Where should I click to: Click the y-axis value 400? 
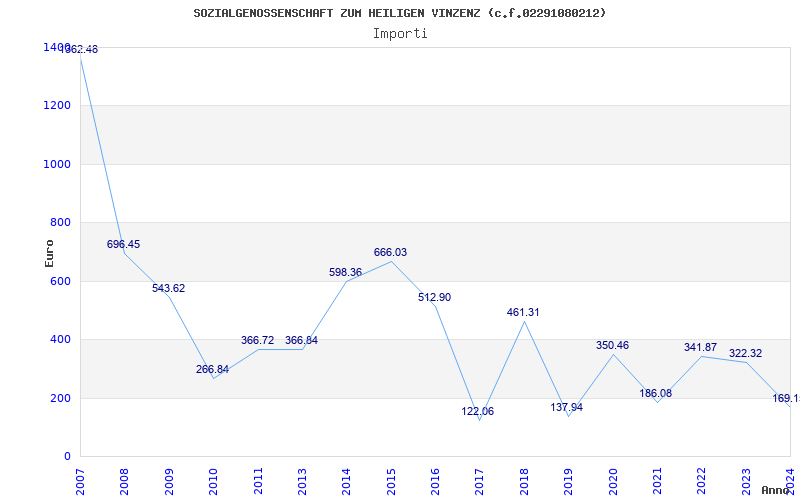(x=61, y=339)
